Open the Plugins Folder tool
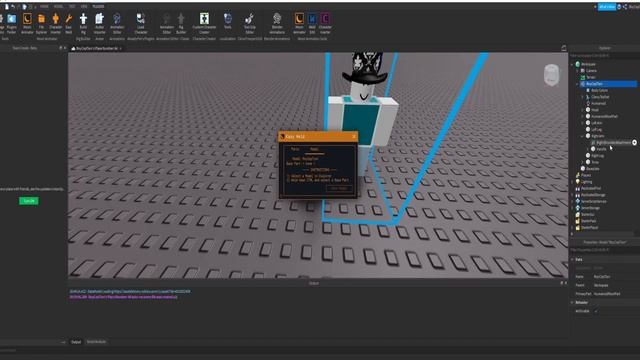This screenshot has height=360, width=640. [x=11, y=24]
